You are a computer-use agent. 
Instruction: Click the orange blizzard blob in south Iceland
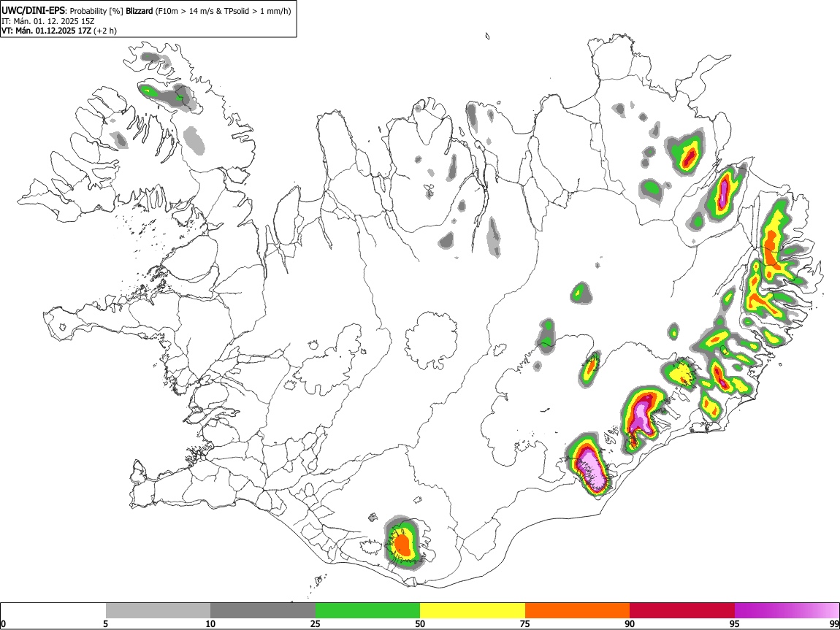(402, 545)
